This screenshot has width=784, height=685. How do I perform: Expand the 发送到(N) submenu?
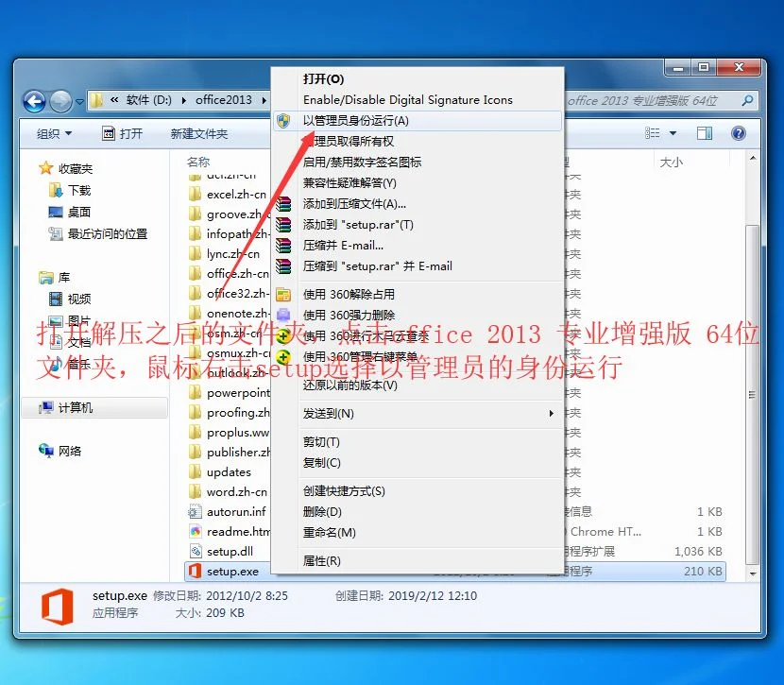coord(418,414)
